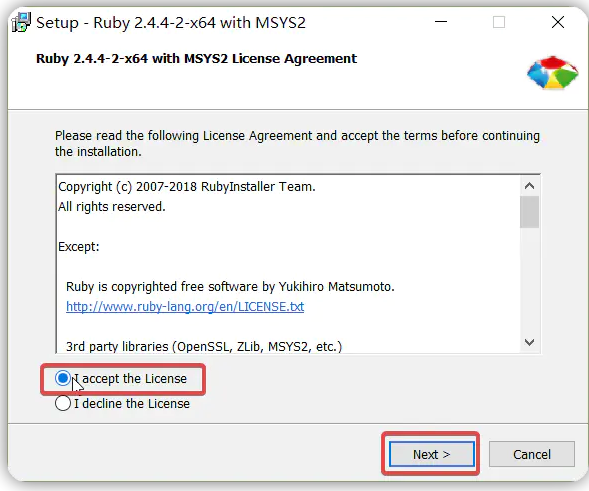Click the colorful Ruby gem logo
Screen dimensions: 589x491
552,73
